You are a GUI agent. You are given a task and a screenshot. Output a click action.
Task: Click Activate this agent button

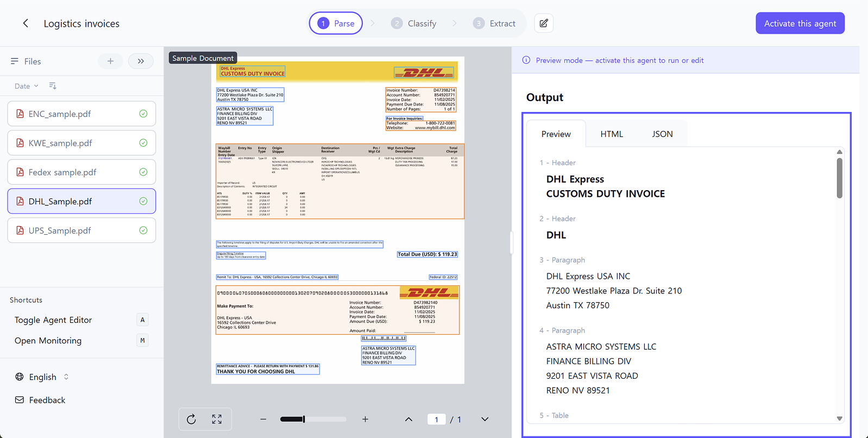tap(800, 23)
